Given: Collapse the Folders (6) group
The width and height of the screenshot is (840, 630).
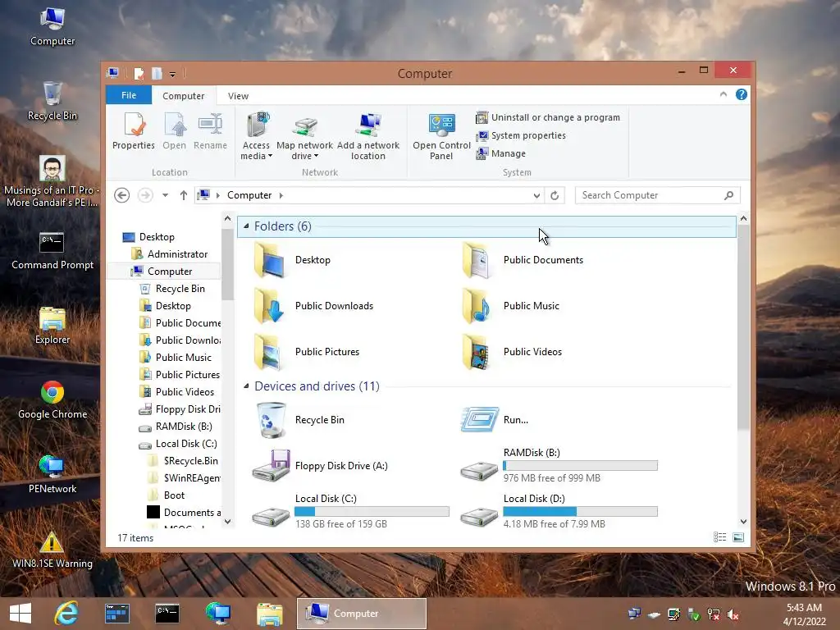Looking at the screenshot, I should (246, 226).
